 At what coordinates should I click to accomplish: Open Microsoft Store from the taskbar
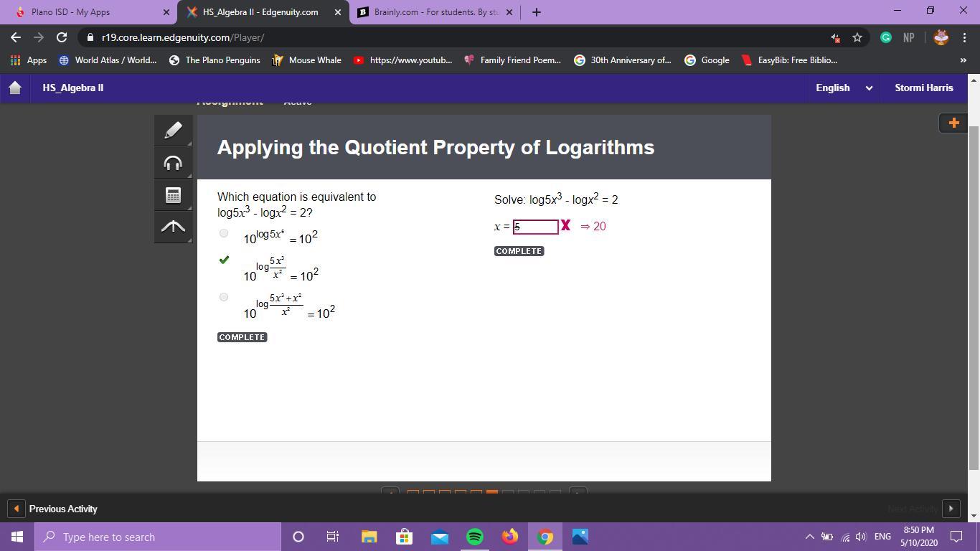404,537
